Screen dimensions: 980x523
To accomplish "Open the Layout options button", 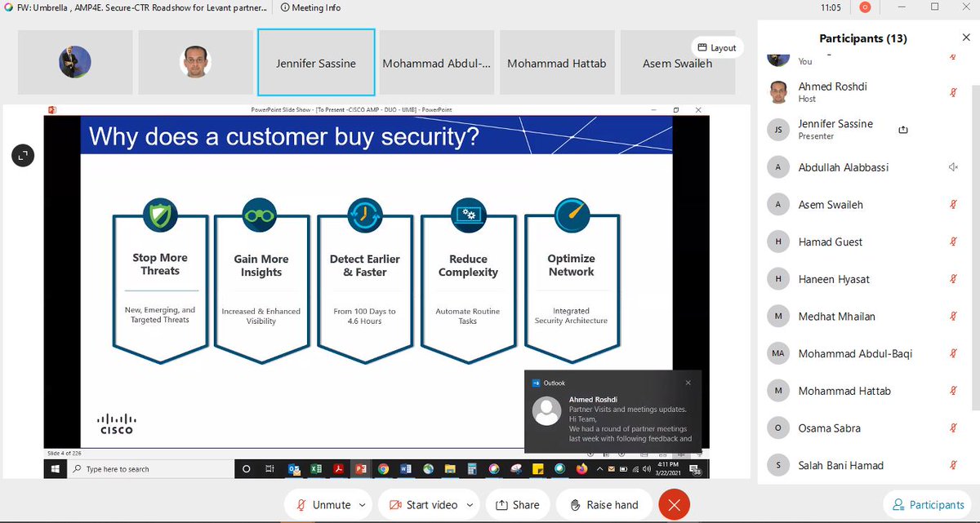I will tap(717, 47).
